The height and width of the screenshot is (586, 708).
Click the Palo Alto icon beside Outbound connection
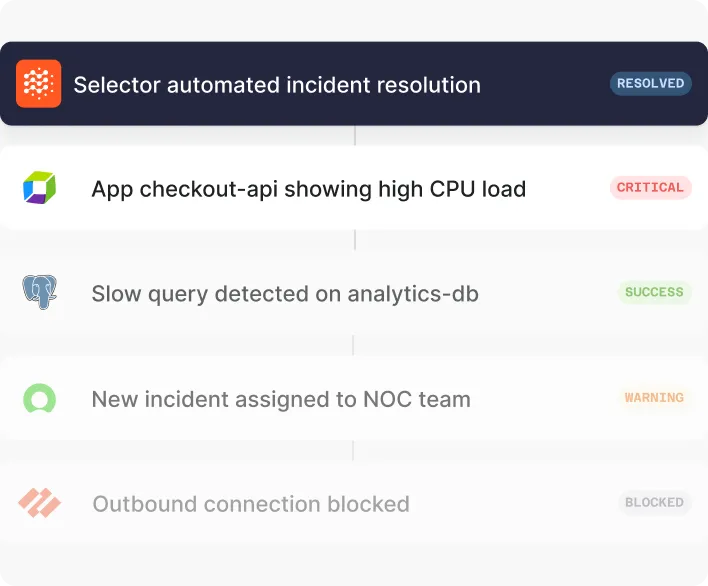pos(39,503)
